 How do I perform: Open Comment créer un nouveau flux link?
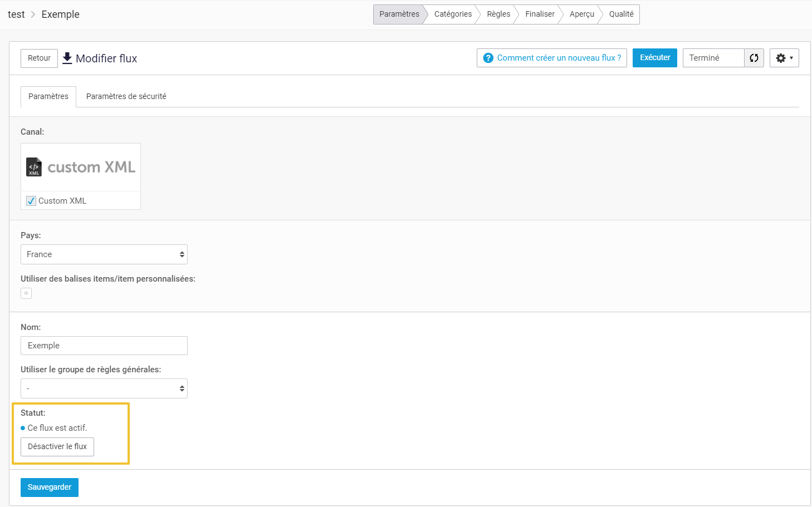[552, 58]
